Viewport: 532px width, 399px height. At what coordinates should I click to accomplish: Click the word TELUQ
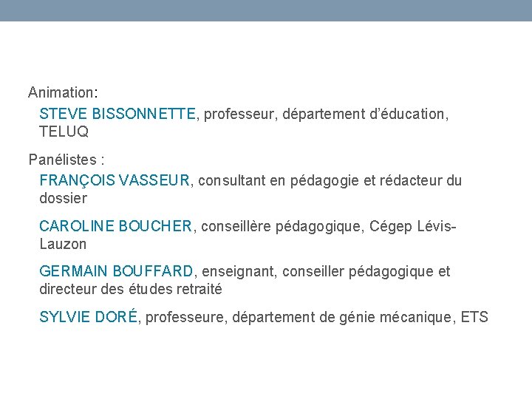pos(64,132)
